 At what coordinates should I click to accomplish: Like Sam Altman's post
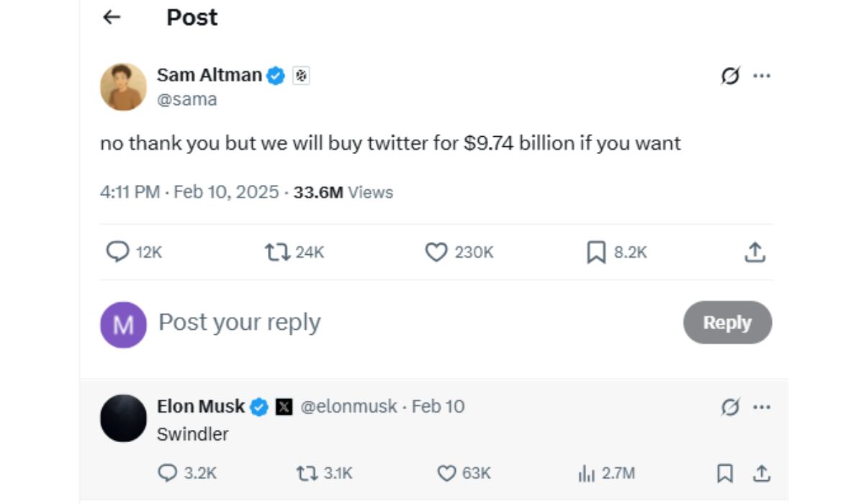[x=437, y=252]
